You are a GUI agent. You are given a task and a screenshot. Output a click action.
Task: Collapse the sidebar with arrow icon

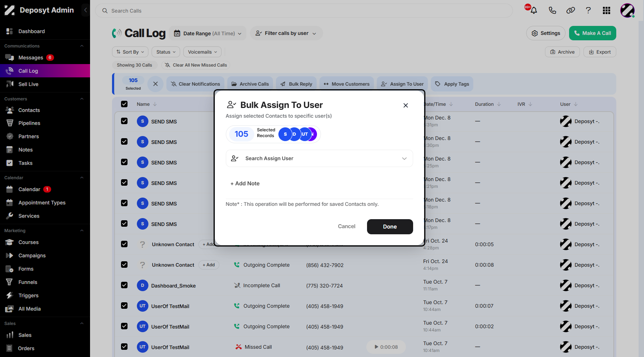tap(85, 10)
